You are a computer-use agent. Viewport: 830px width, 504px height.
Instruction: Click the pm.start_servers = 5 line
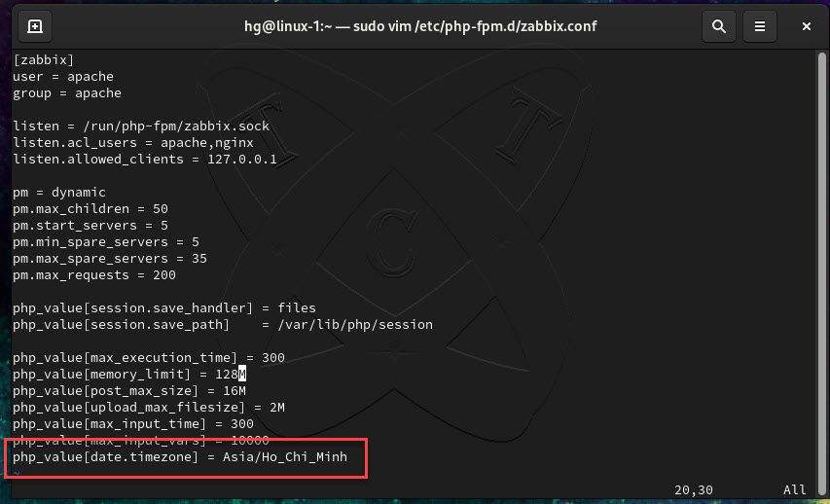click(x=90, y=225)
